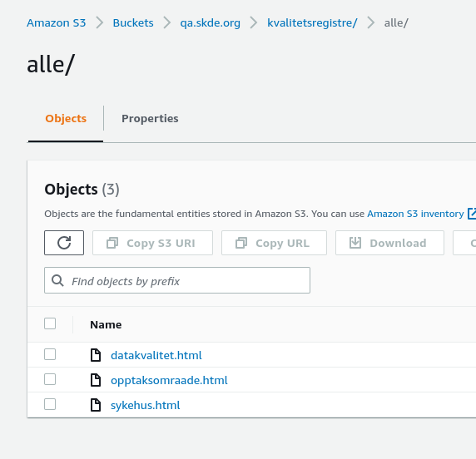This screenshot has width=476, height=459.
Task: Click the Copy S3 URI button
Action: (152, 243)
